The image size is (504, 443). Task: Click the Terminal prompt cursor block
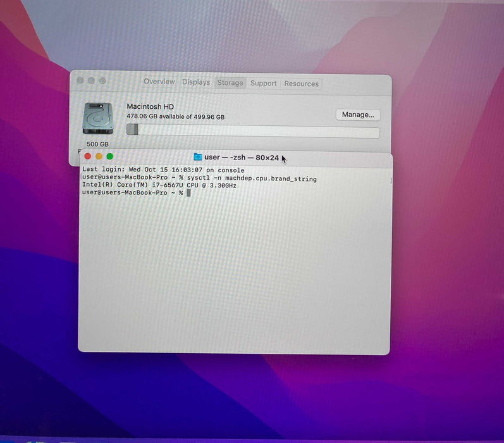(x=188, y=192)
